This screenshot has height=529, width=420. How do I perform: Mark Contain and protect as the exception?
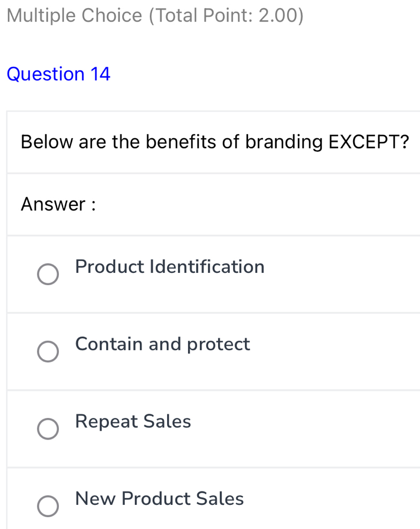48,352
